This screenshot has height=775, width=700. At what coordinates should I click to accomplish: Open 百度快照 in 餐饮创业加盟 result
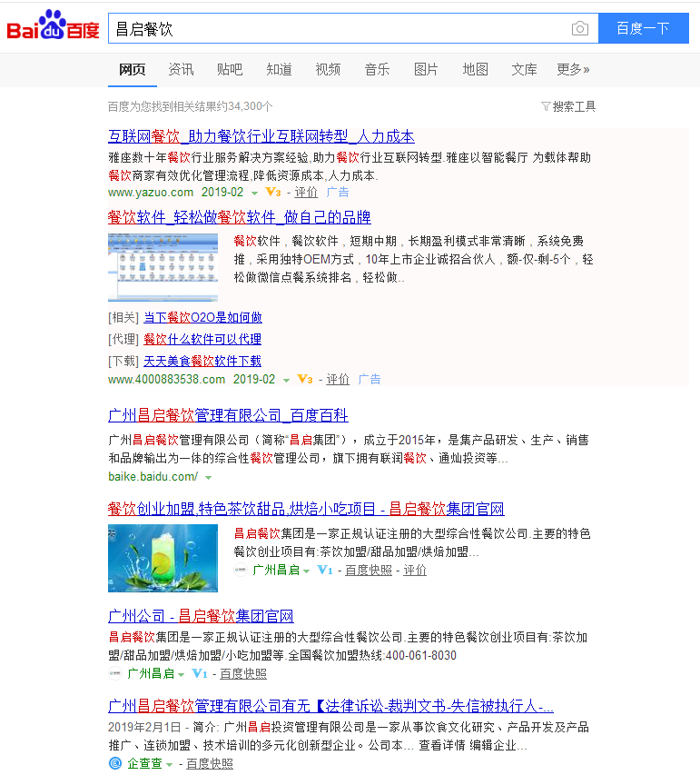[x=369, y=571]
